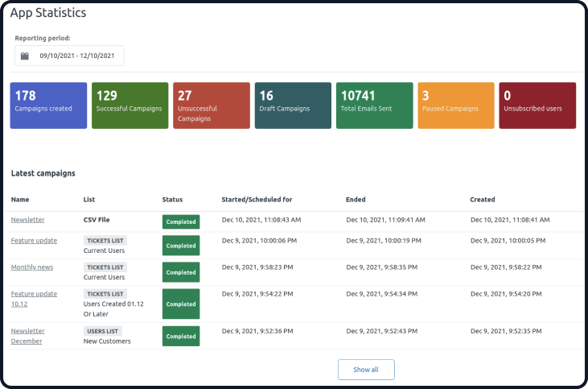Click the Unsubscribed users card

(537, 106)
